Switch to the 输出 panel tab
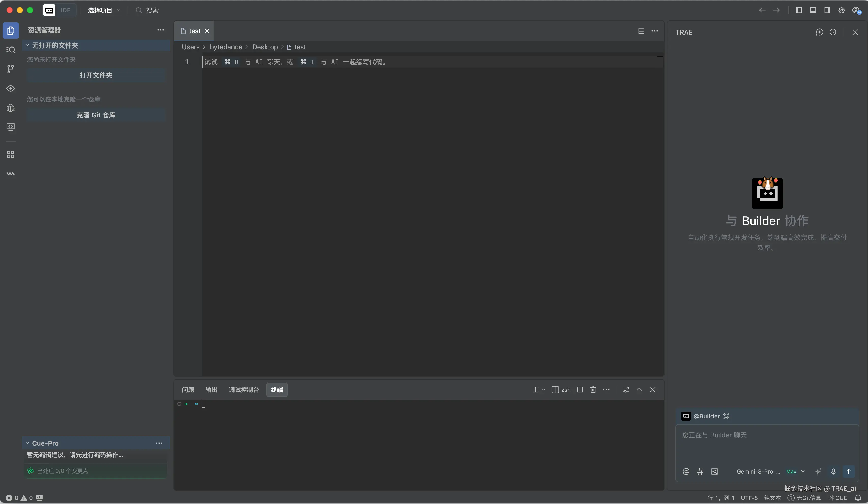Image resolution: width=868 pixels, height=504 pixels. click(x=211, y=390)
